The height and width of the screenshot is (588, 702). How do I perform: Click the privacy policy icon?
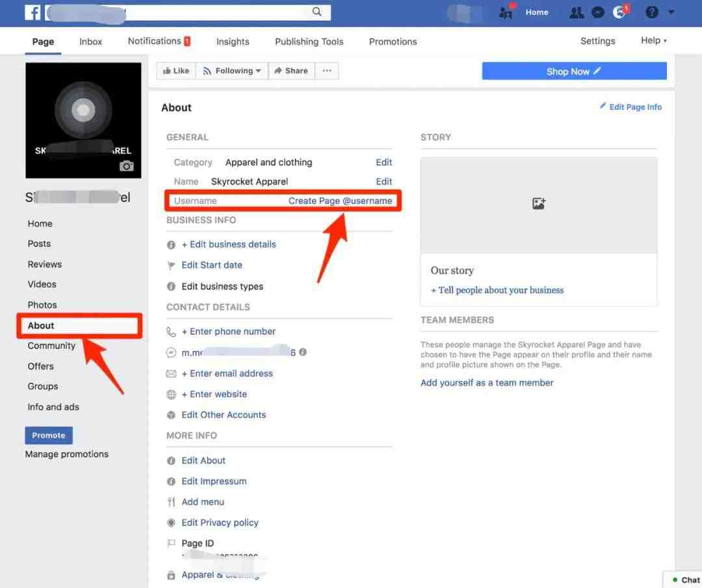tap(171, 522)
